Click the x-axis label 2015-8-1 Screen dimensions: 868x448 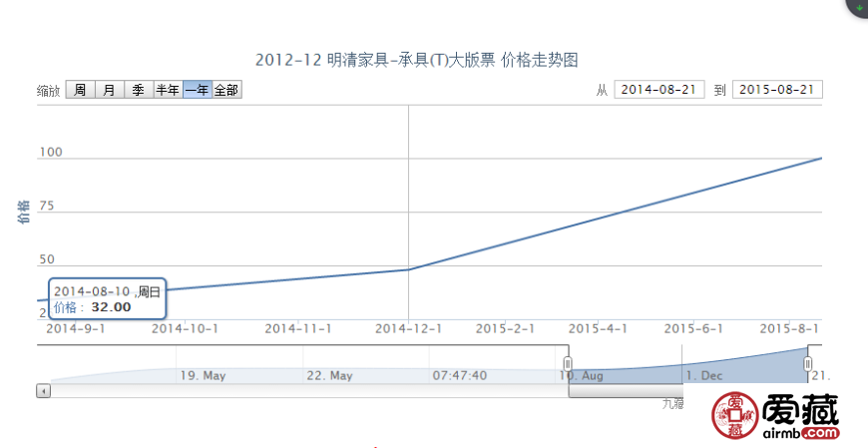(789, 328)
